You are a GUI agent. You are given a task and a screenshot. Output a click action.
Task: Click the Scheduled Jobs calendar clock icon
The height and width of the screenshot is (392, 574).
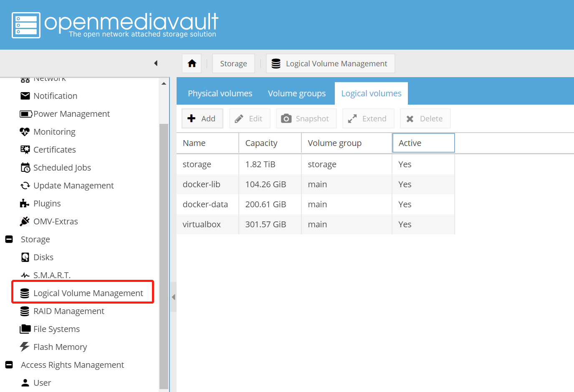(x=25, y=168)
